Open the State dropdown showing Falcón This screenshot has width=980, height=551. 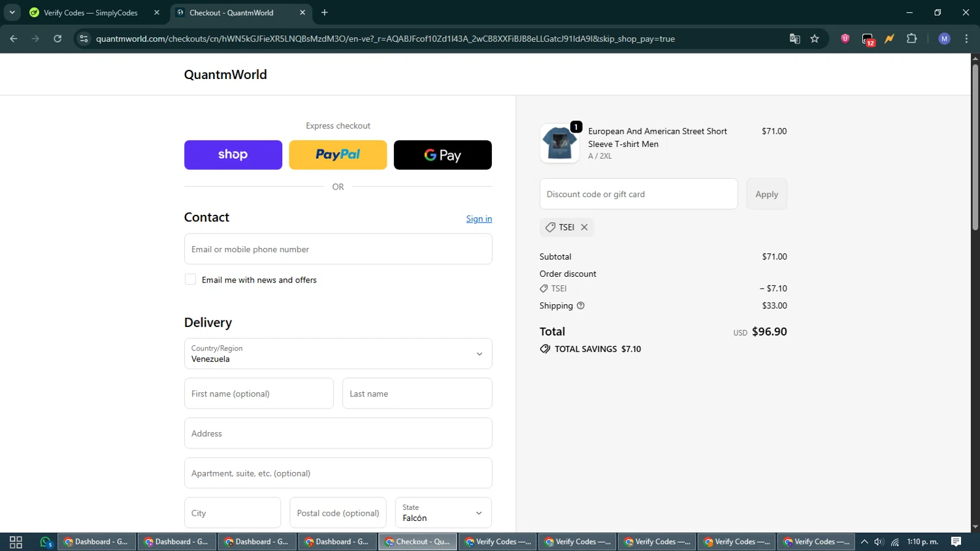[x=443, y=513]
